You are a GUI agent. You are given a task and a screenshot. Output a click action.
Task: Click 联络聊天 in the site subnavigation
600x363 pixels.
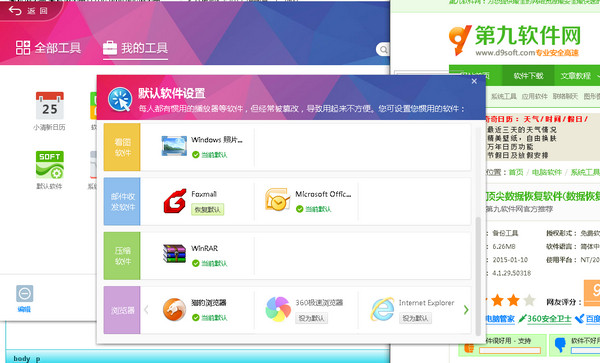pos(565,96)
